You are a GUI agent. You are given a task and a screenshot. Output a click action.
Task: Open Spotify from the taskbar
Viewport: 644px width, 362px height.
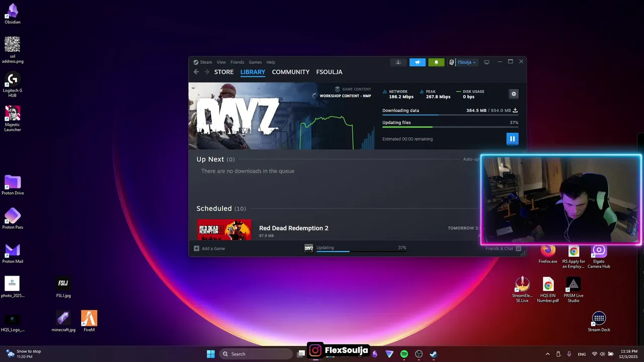coord(404,354)
